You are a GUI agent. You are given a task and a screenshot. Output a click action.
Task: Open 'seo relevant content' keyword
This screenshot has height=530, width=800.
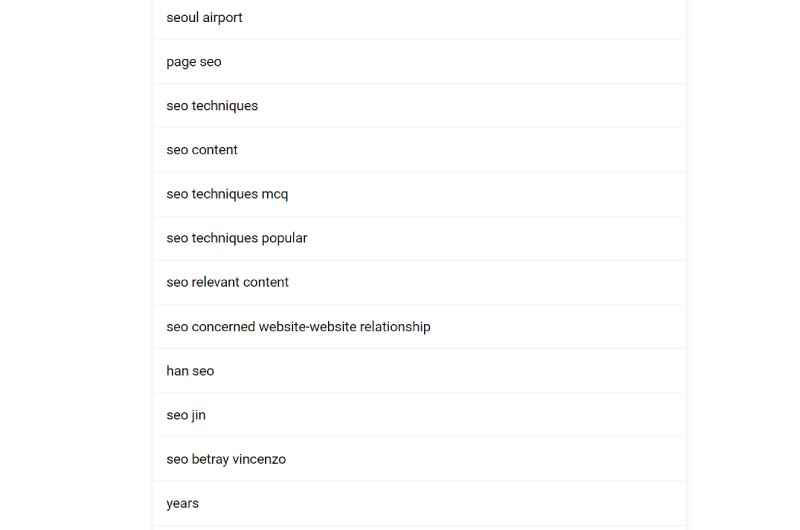coord(419,283)
